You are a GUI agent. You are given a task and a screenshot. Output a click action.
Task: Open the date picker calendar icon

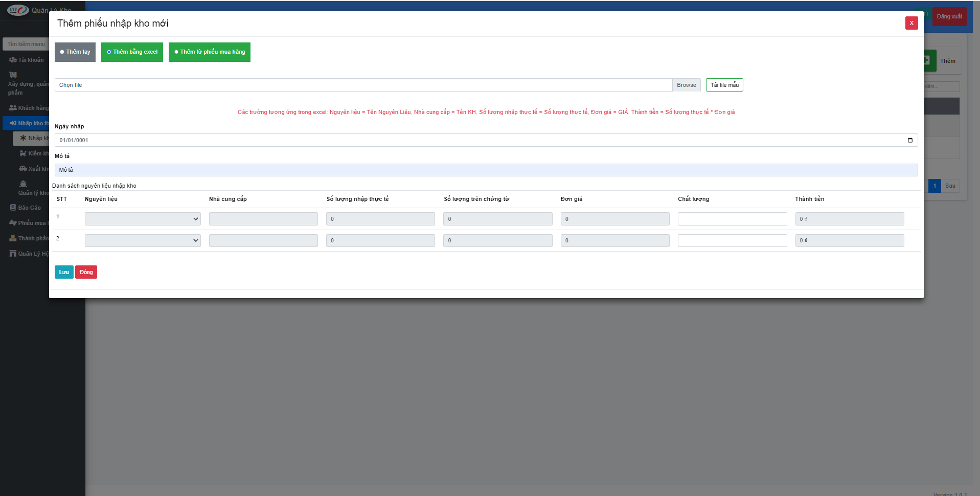click(x=910, y=140)
